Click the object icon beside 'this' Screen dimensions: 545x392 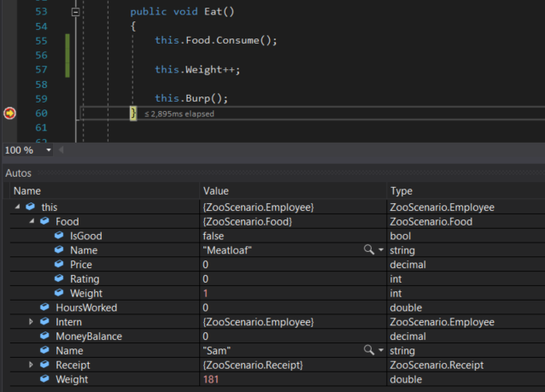[x=31, y=208]
